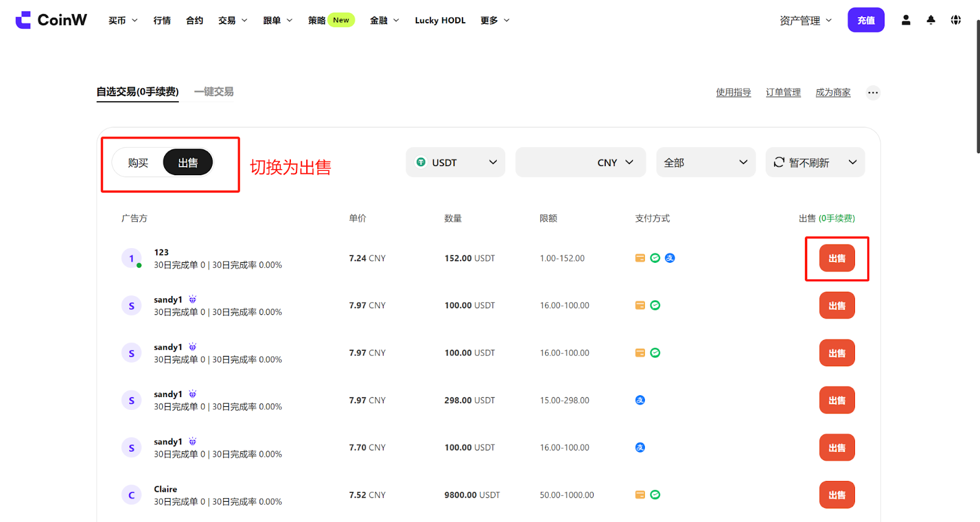Viewport: 980px width, 522px height.
Task: Open the 行情 nav item
Action: [162, 20]
